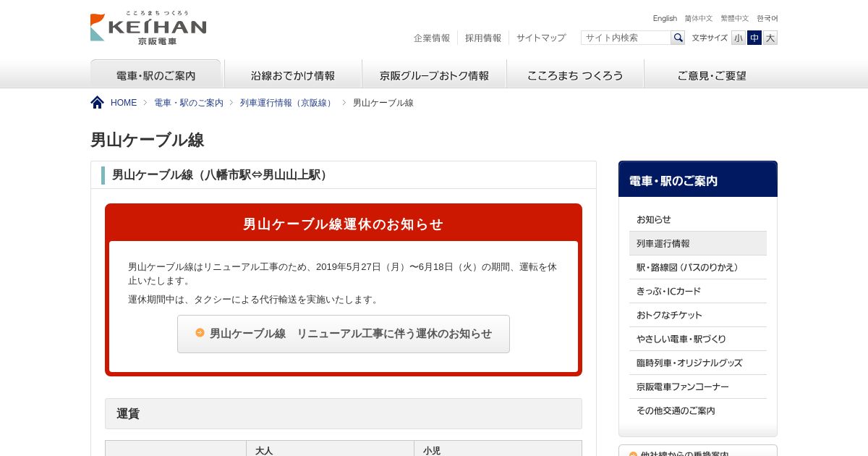Viewport: 868px width, 456px height.
Task: Go to 電車・駅のご案内 breadcrumb link
Action: tap(189, 103)
